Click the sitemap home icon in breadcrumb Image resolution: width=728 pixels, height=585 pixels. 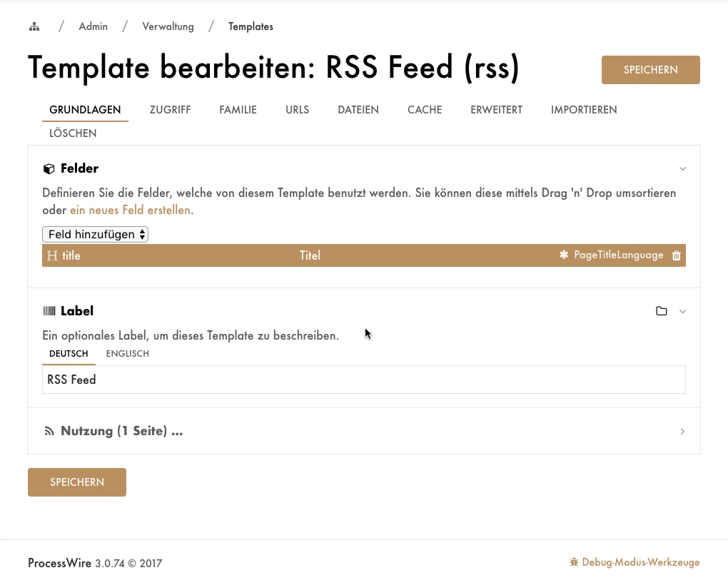click(34, 27)
